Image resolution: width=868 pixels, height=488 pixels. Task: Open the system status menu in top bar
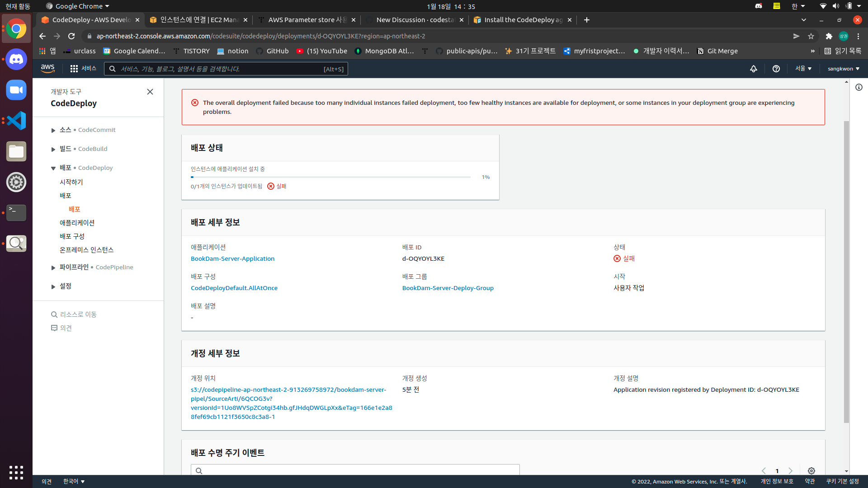(x=840, y=6)
